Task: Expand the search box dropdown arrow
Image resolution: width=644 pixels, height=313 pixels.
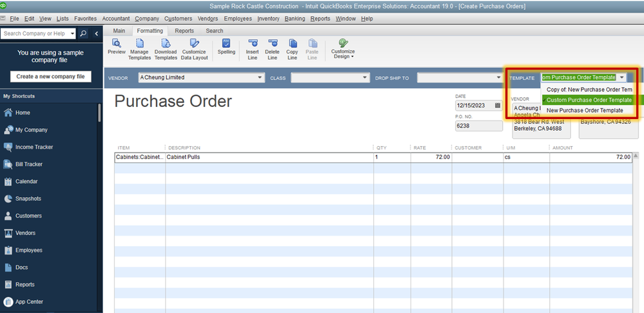Action: [x=72, y=33]
